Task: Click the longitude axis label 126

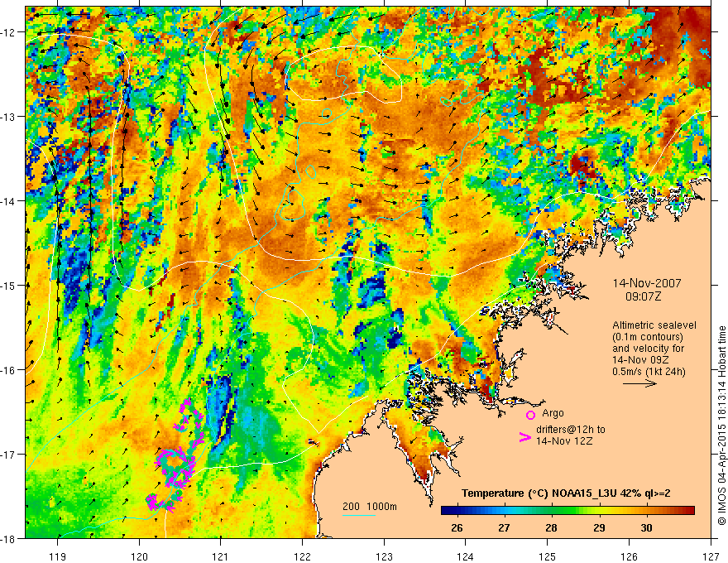Action: point(629,556)
